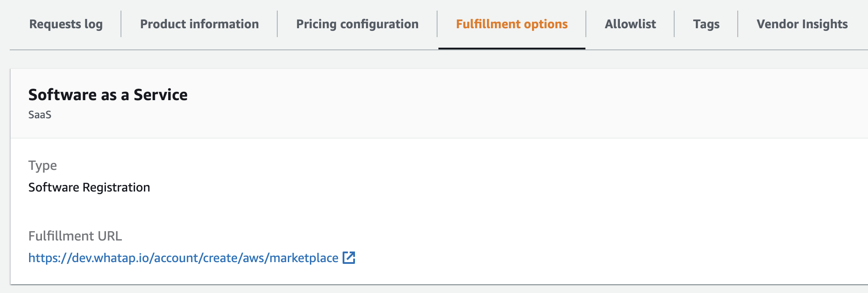Follow the dev.whatap.io marketplace URL link
Image resolution: width=868 pixels, height=293 pixels.
(x=183, y=258)
